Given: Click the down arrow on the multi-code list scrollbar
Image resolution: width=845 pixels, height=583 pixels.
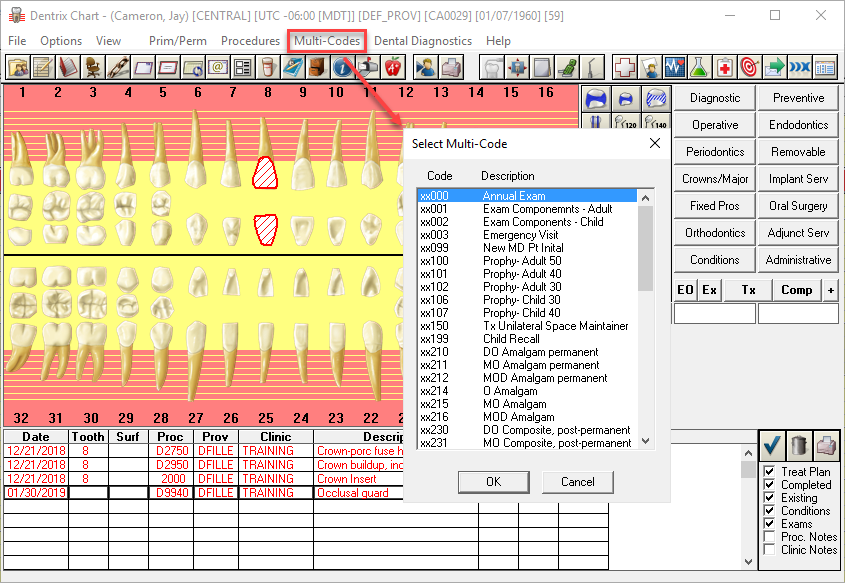Looking at the screenshot, I should click(645, 442).
